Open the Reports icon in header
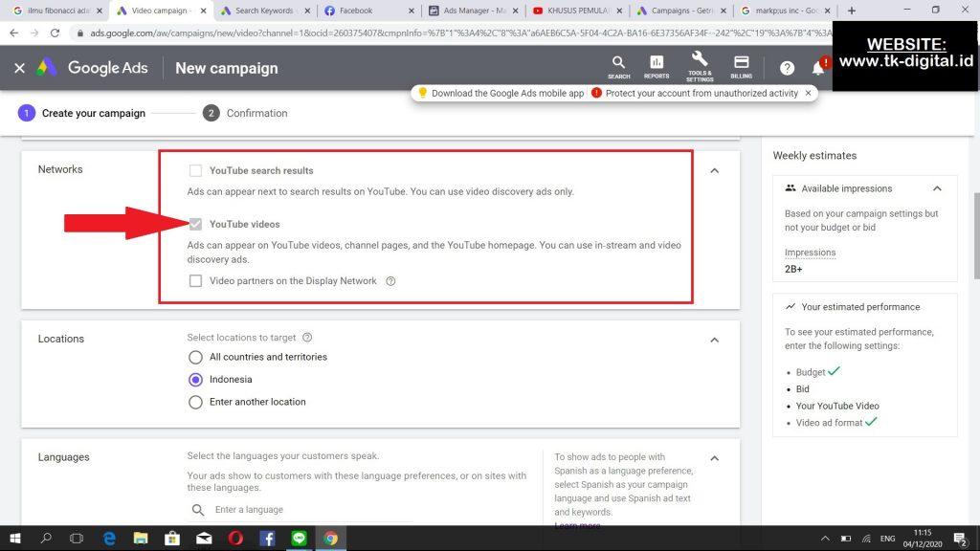 tap(657, 65)
